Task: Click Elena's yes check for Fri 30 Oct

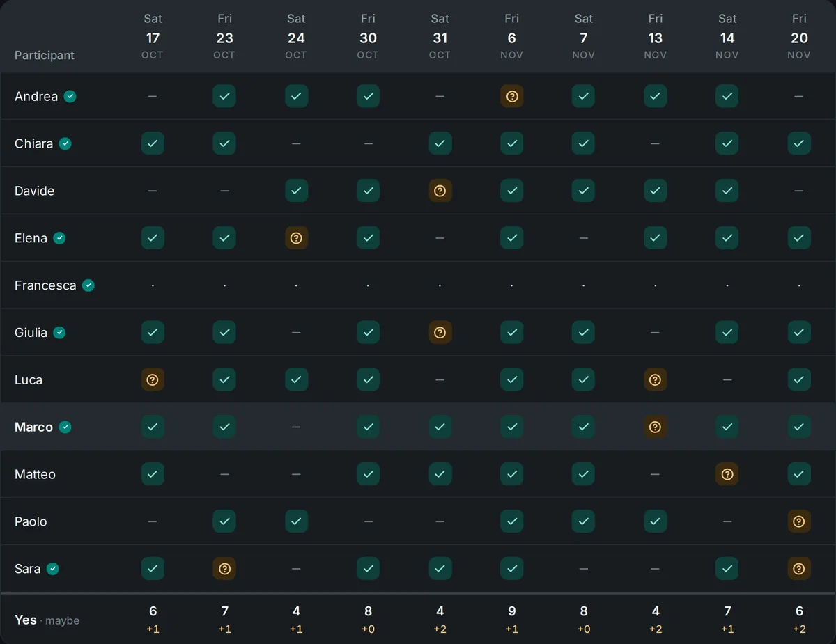Action: [369, 238]
